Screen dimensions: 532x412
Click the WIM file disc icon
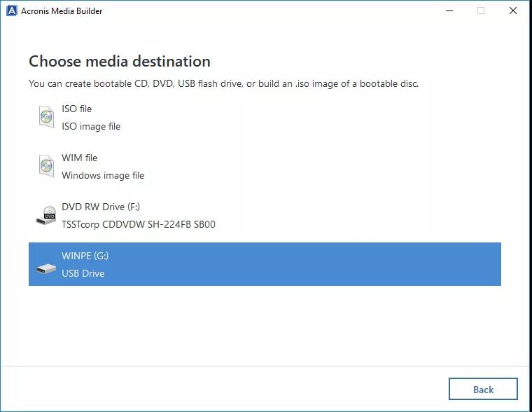pyautogui.click(x=46, y=167)
